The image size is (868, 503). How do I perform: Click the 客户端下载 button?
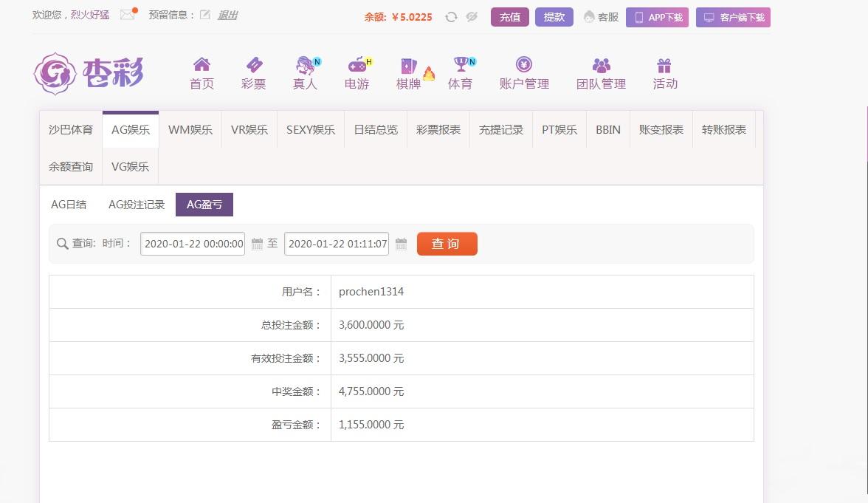pos(733,17)
